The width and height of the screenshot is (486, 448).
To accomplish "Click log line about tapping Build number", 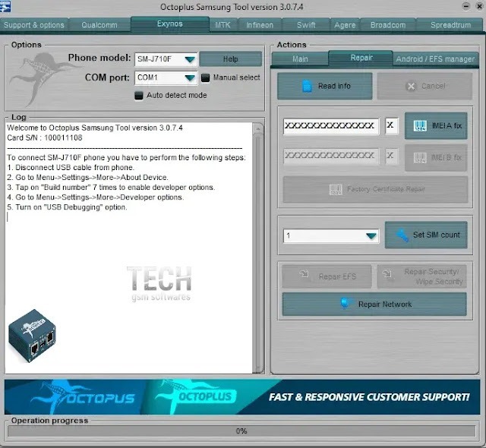I will [x=111, y=188].
